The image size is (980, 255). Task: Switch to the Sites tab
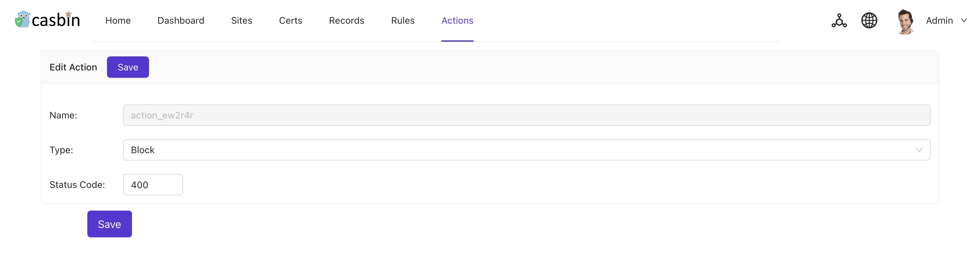point(241,21)
